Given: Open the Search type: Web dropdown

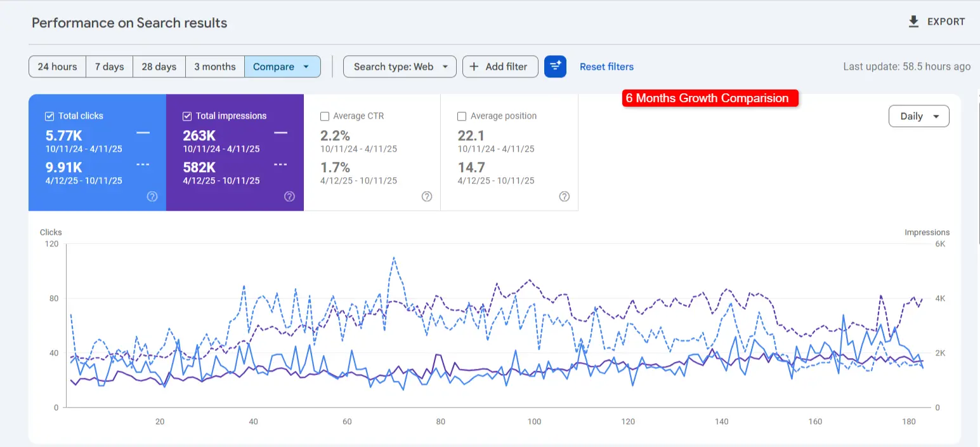Looking at the screenshot, I should tap(400, 66).
